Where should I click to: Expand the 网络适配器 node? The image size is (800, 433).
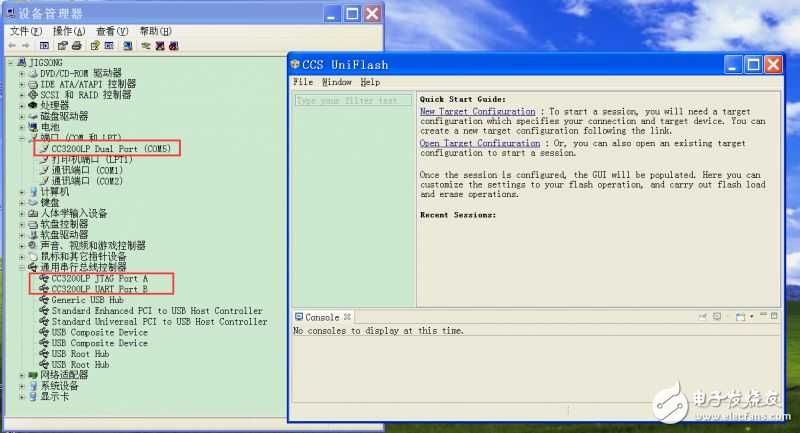click(x=22, y=375)
